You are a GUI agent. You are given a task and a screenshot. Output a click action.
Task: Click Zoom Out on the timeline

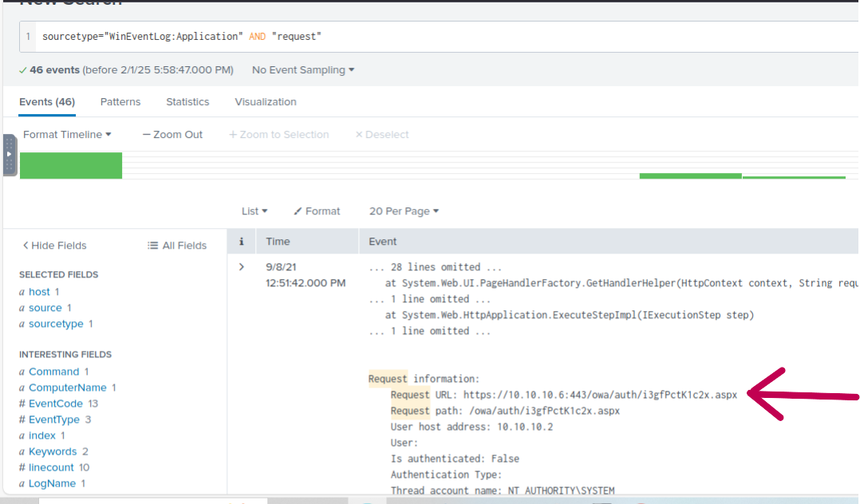[x=172, y=134]
